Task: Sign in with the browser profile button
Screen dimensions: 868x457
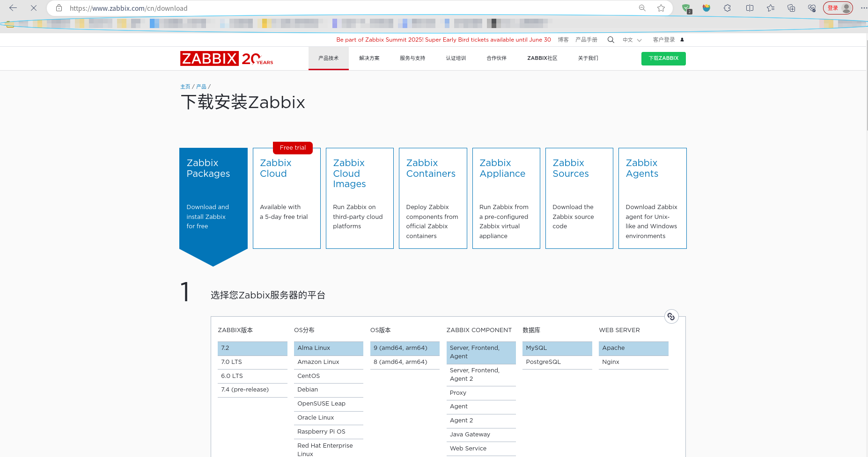Action: 838,8
